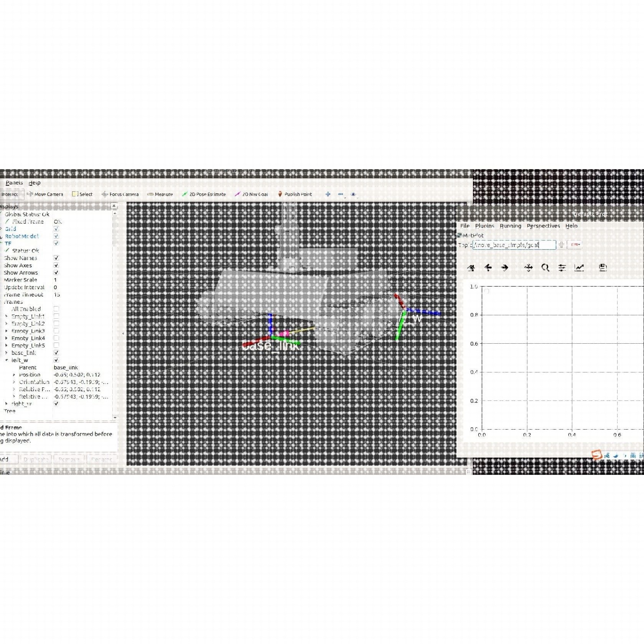Click the Marker Scale value 1
Image resolution: width=644 pixels, height=644 pixels.
[x=55, y=280]
